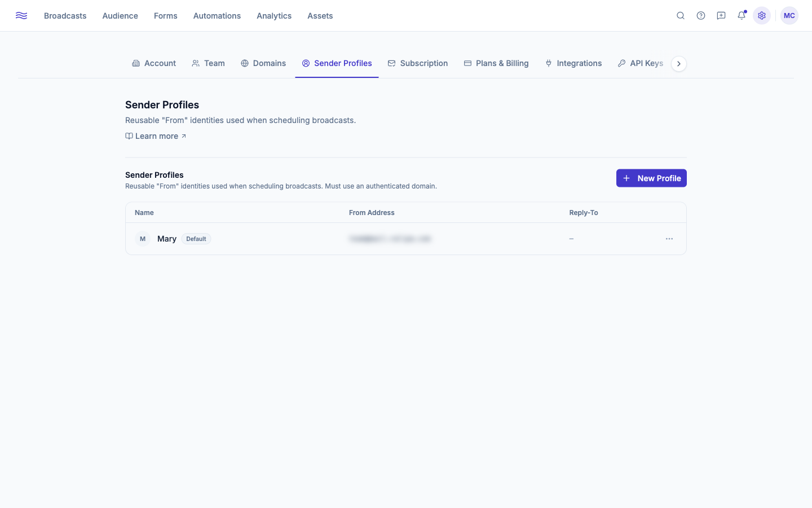
Task: Open the Subscription tab
Action: [418, 63]
